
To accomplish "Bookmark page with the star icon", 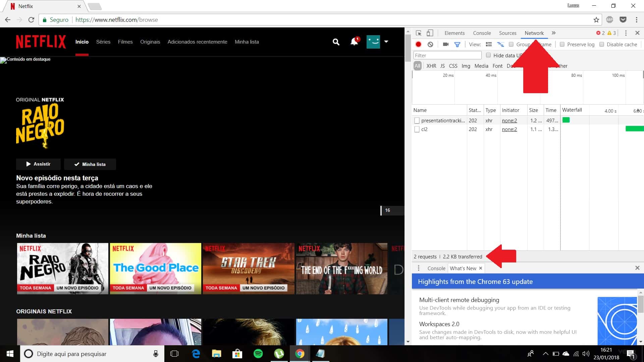I will click(x=596, y=20).
